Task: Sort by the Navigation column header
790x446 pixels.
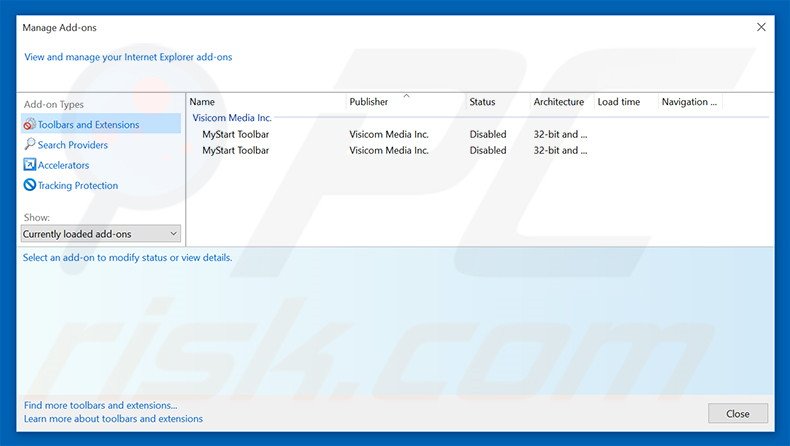Action: coord(690,102)
